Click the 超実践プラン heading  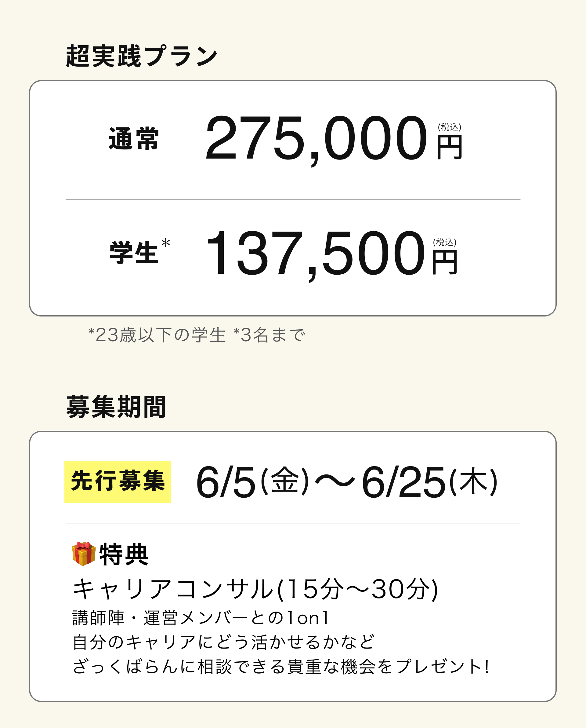click(142, 56)
